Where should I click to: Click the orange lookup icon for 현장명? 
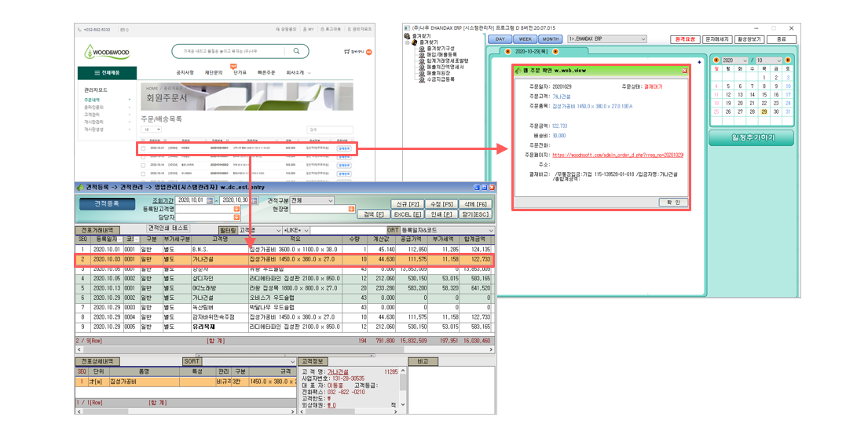pyautogui.click(x=351, y=209)
